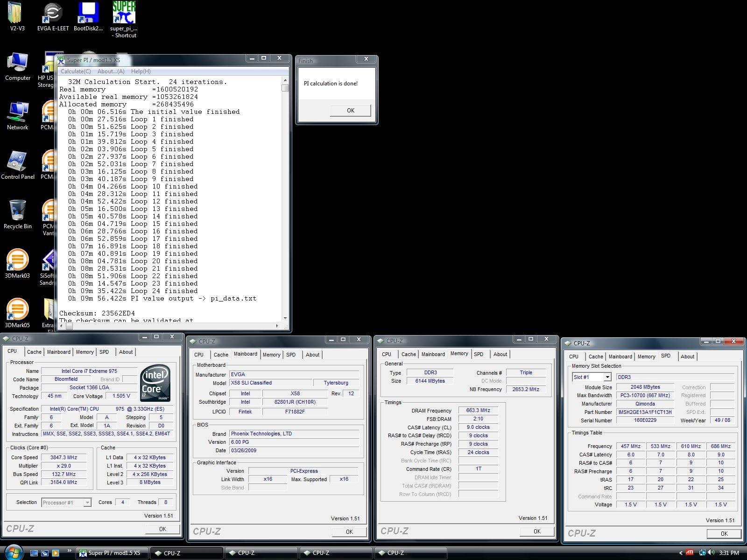Image resolution: width=747 pixels, height=560 pixels.
Task: Click the Intel Core i7 Extreme 975 name
Action: pyautogui.click(x=89, y=371)
